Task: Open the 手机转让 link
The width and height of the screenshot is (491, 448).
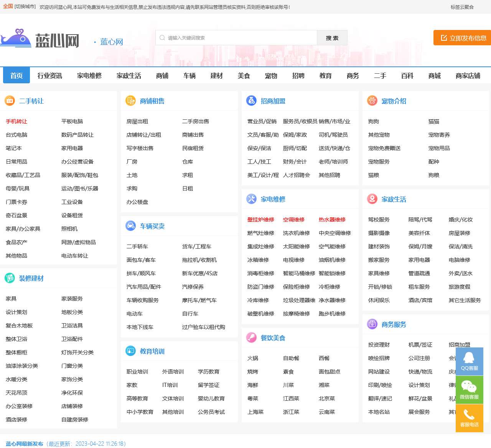Action: [16, 121]
